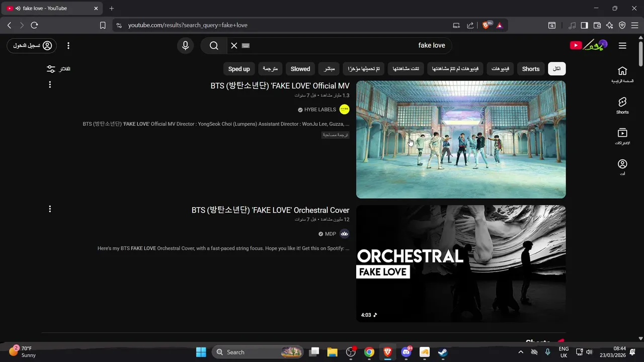
Task: Open the YouTube hamburger guide menu
Action: (622, 46)
